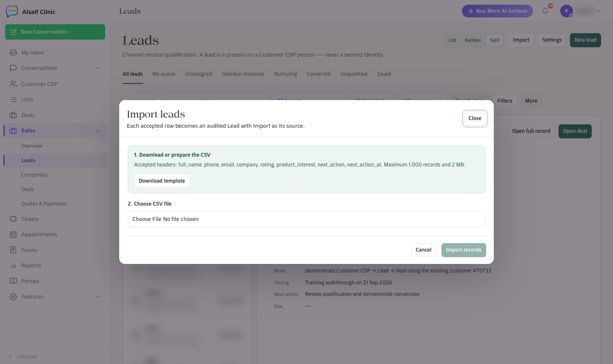Click the Alsaif Clinic chat logo icon

tap(12, 11)
